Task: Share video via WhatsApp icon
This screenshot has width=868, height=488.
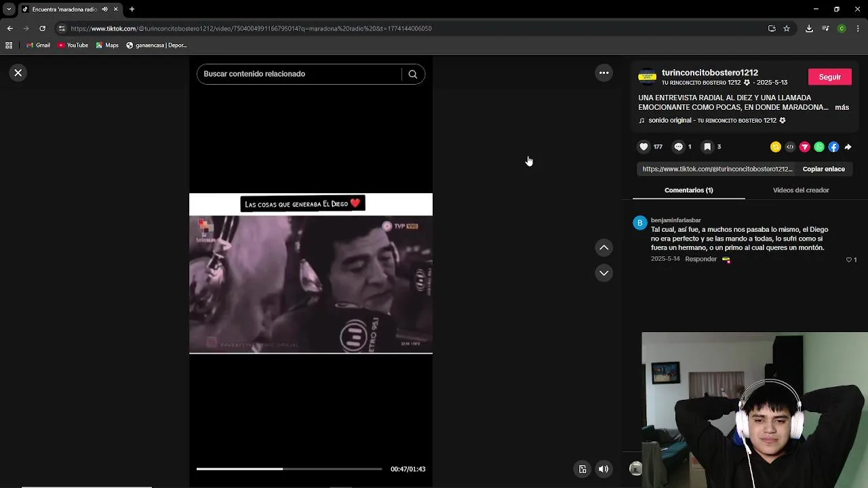Action: 819,147
